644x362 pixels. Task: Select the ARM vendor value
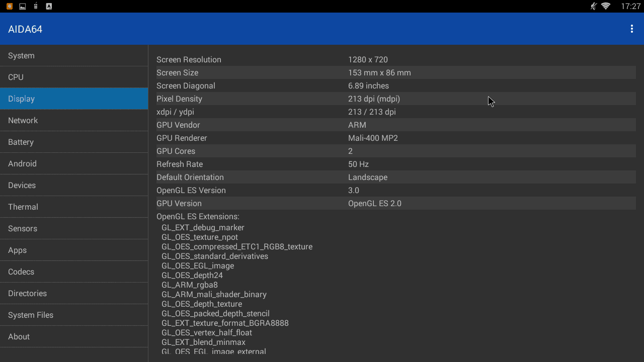click(357, 125)
